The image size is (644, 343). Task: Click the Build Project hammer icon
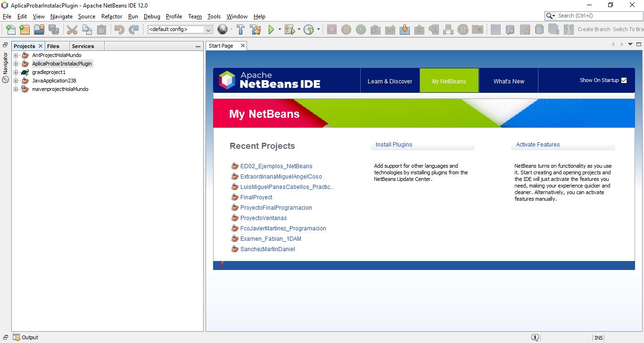(x=240, y=30)
